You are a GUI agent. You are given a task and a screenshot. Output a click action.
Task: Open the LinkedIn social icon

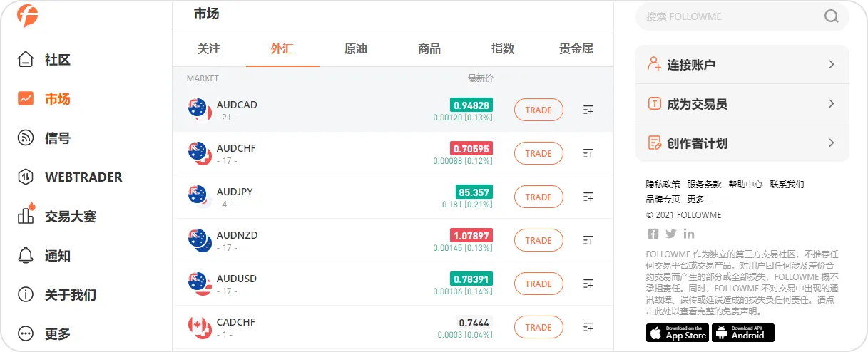click(689, 233)
